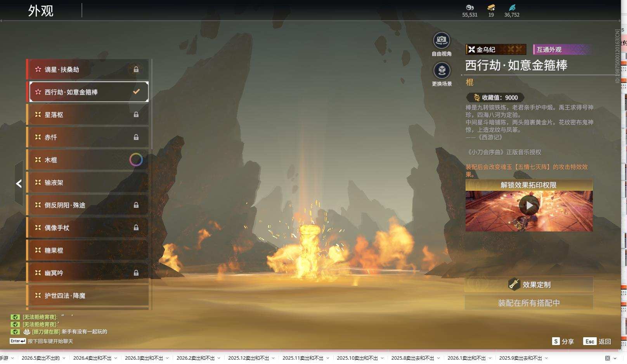Click the globe channel icon on the 新手有没有一起玩的 chat line
This screenshot has height=364, width=627.
click(x=15, y=332)
